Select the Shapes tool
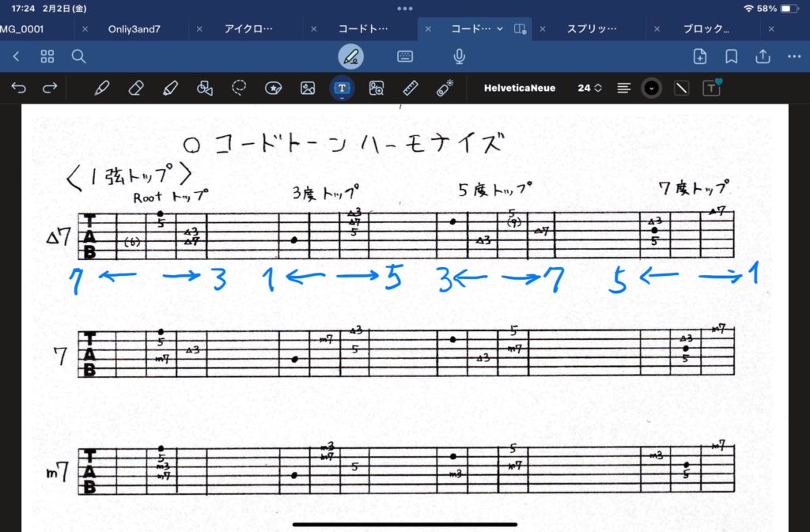810x532 pixels. 204,88
